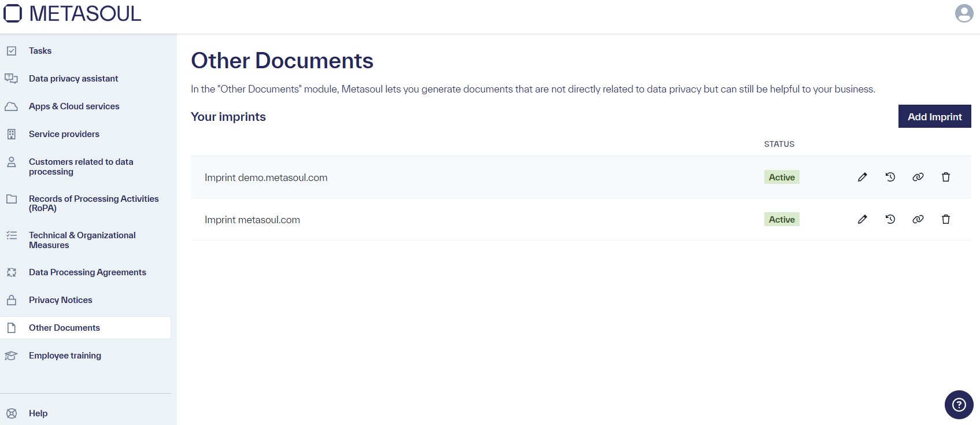Click the RoPA folder icon in sidebar
This screenshot has height=425, width=980.
click(x=12, y=199)
